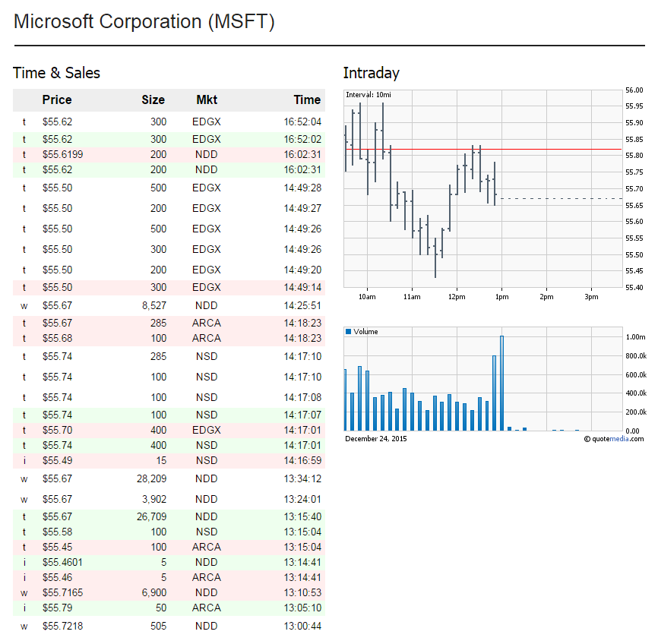The image size is (658, 644).
Task: Open the quotemedia.com link below the volume chart
Action: pos(618,438)
